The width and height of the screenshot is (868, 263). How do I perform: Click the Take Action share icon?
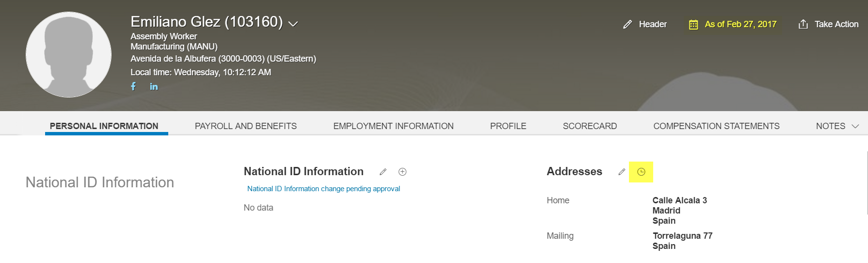(803, 24)
